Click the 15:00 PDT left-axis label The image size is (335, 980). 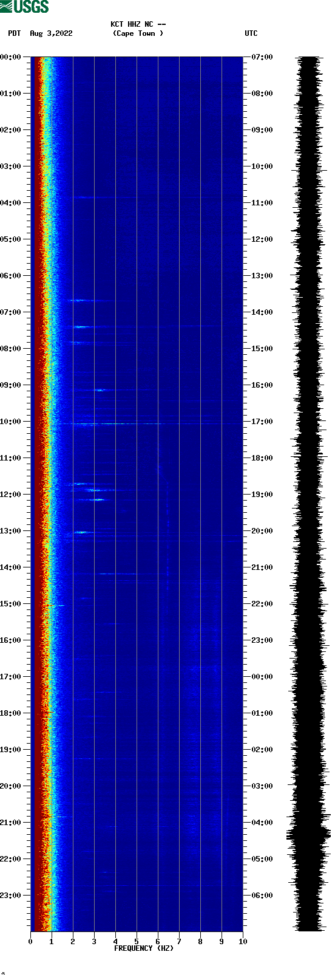10,604
